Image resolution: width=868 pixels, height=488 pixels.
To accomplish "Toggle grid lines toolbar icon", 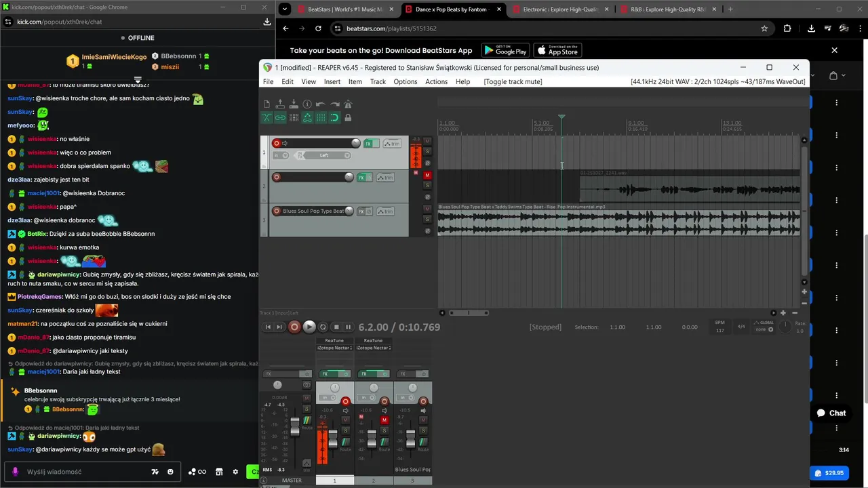I will tap(321, 117).
